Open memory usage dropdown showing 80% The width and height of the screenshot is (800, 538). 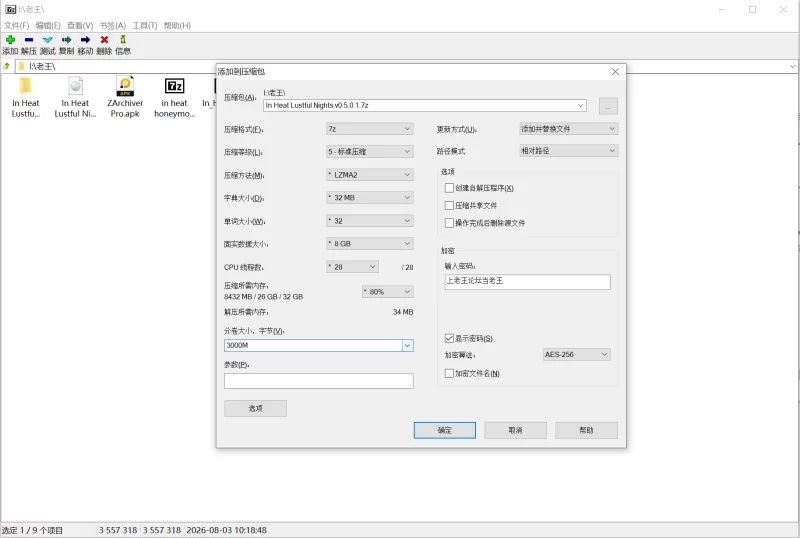pyautogui.click(x=388, y=292)
